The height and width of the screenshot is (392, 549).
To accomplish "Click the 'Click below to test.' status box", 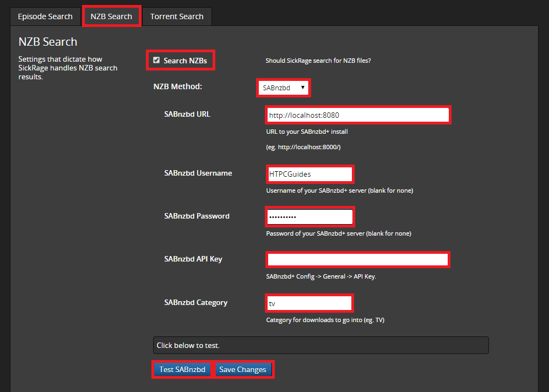I will [320, 345].
